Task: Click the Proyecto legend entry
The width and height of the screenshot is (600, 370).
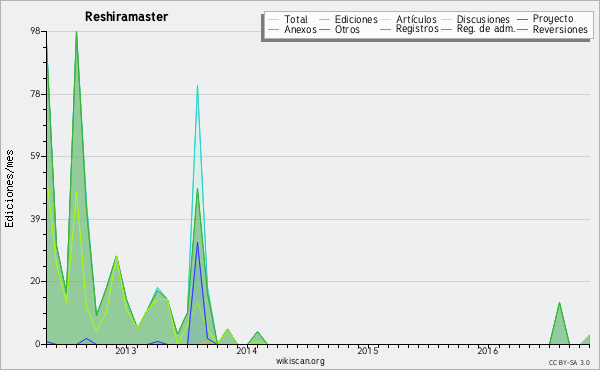Action: click(x=553, y=19)
